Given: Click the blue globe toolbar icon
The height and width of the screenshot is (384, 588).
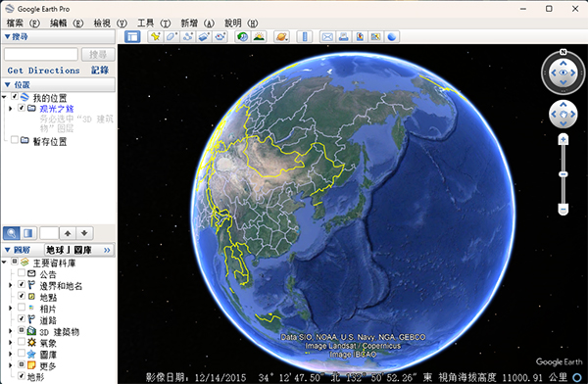Looking at the screenshot, I should click(392, 37).
